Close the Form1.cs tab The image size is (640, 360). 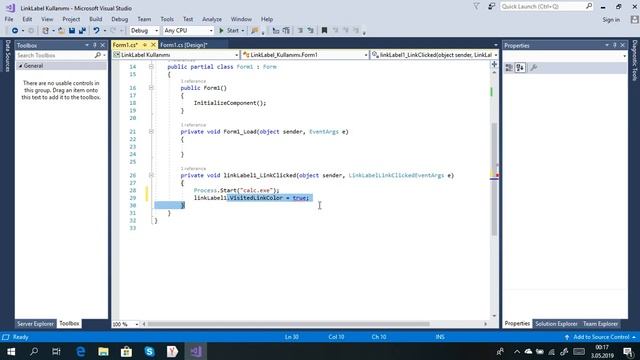coord(153,45)
